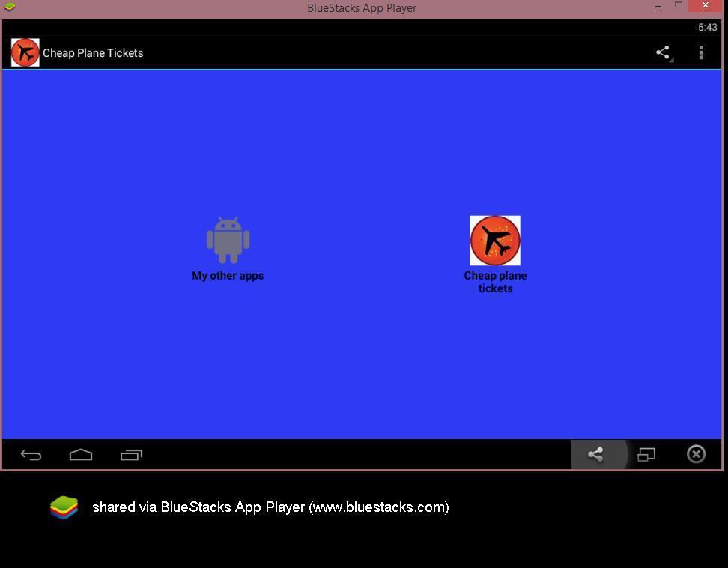Tap the red airplane icon in the main area
The height and width of the screenshot is (568, 728).
(x=495, y=241)
